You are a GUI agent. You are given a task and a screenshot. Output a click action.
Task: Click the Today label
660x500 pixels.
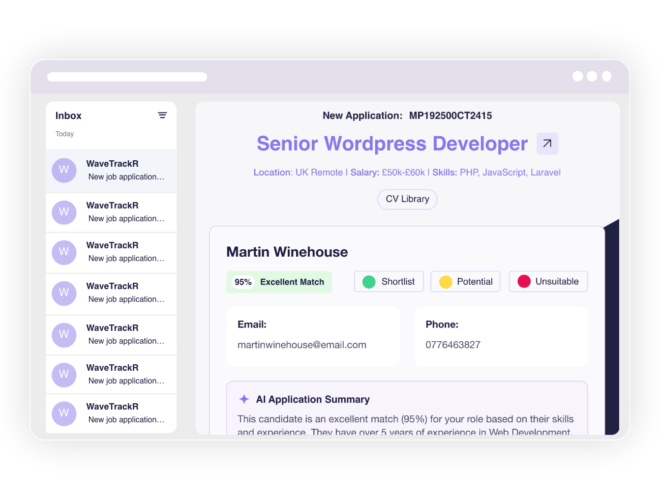point(64,134)
